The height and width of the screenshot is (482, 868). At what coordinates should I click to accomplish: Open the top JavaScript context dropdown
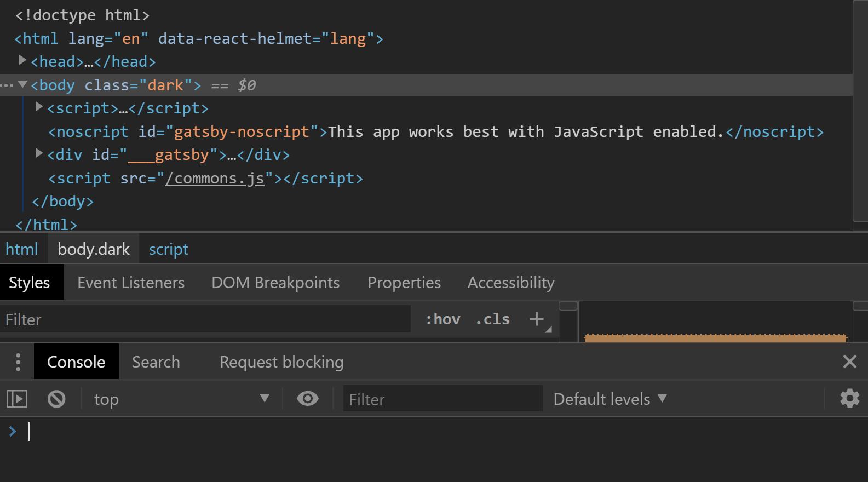(x=182, y=399)
